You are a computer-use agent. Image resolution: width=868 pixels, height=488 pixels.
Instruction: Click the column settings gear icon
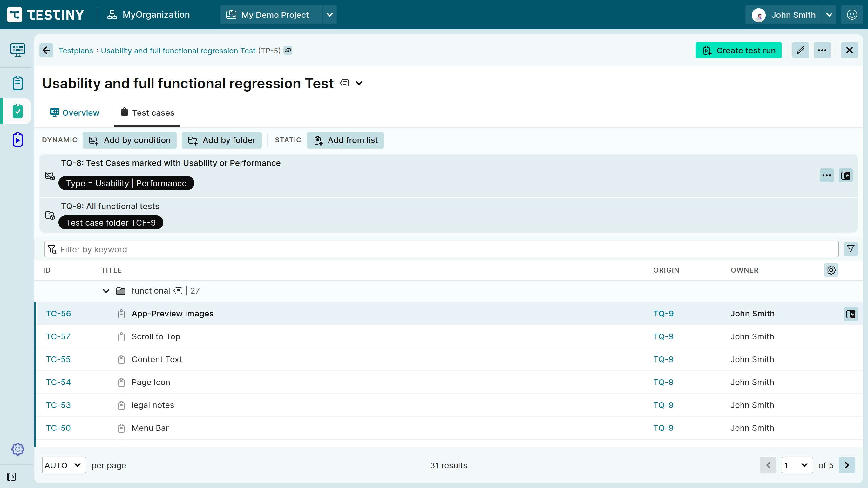[831, 270]
